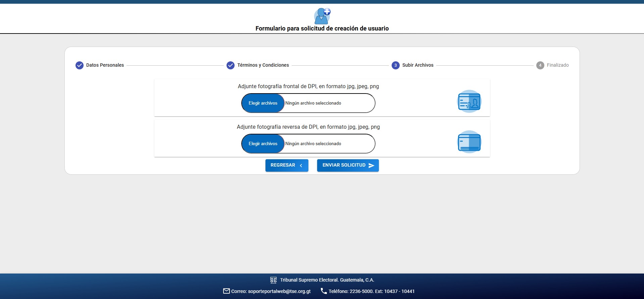Go to the Términos y Condiciones step
The width and height of the screenshot is (644, 299).
(258, 65)
